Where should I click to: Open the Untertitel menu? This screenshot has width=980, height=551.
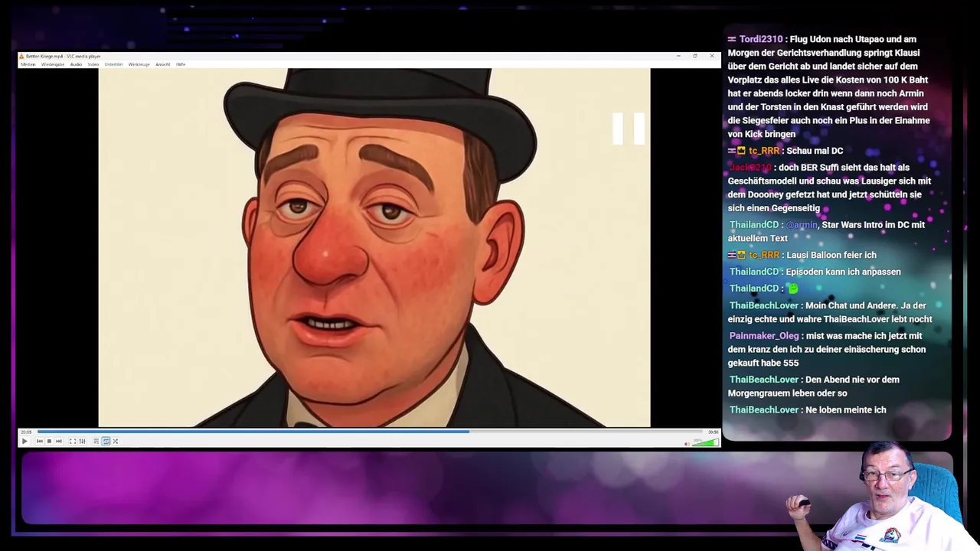coord(113,64)
